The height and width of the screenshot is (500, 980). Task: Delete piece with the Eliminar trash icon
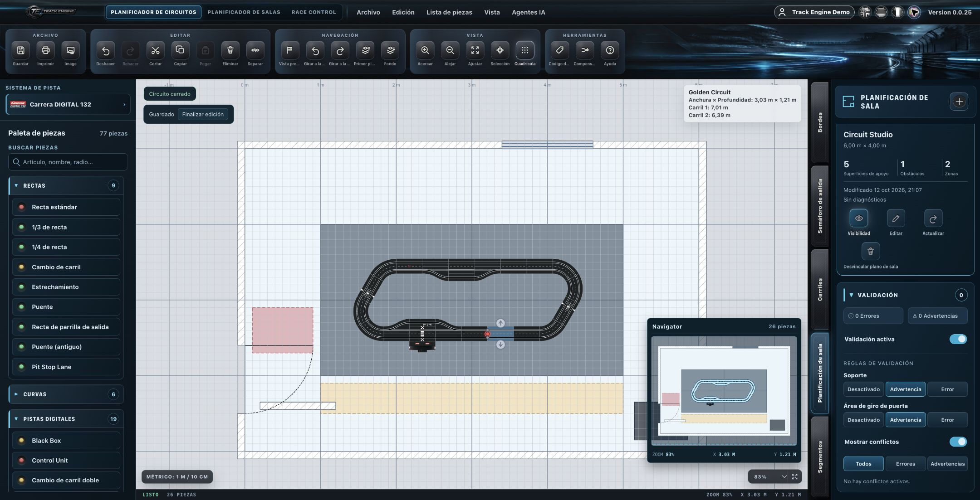(230, 50)
